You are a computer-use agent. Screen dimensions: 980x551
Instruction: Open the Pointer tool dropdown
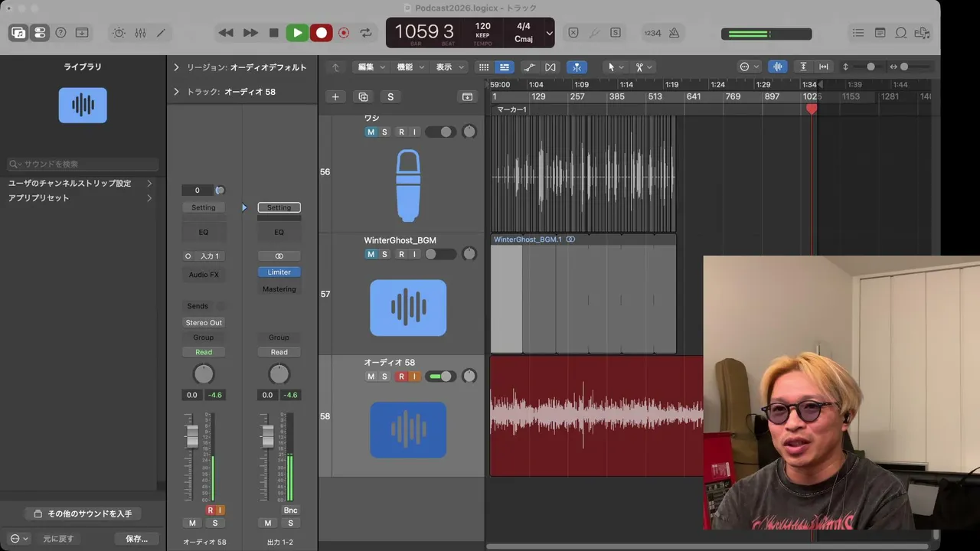click(x=616, y=67)
